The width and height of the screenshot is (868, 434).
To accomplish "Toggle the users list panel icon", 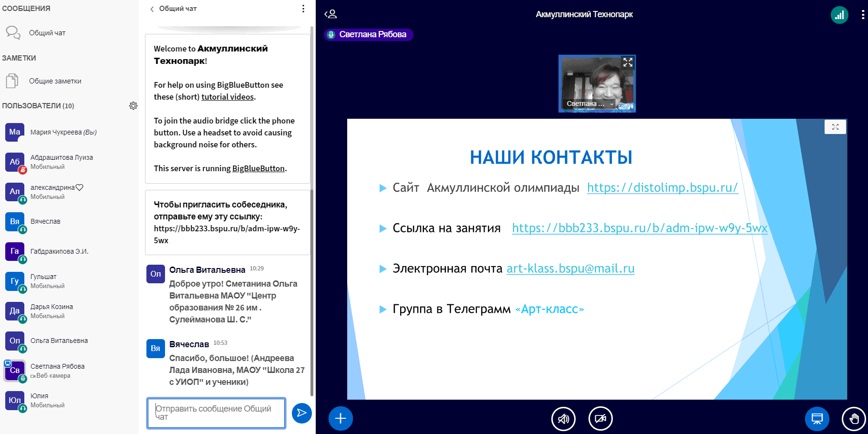I will click(x=331, y=14).
